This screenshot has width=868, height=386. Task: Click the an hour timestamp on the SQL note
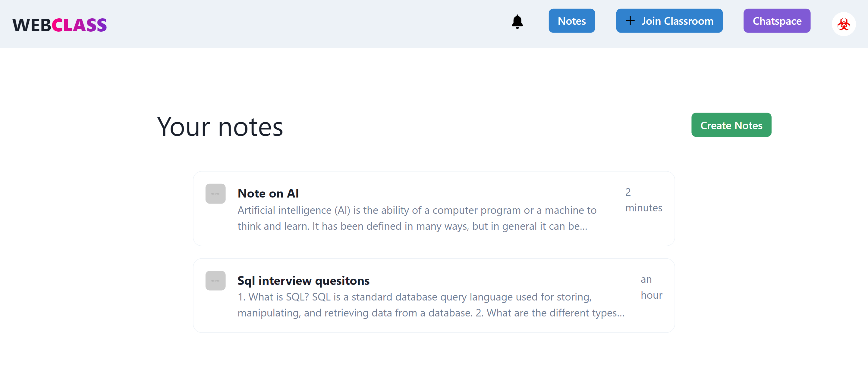point(651,287)
